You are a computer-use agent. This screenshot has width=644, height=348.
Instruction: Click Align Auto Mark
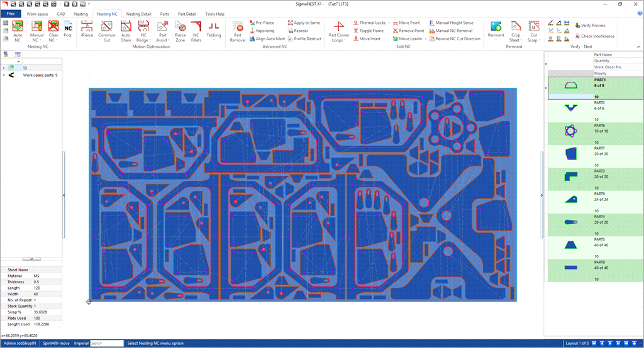(267, 38)
